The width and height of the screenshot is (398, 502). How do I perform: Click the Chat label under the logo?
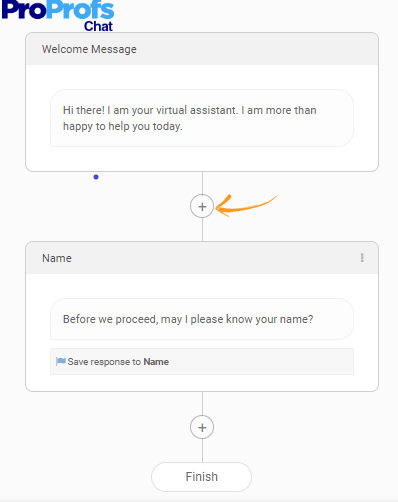[98, 26]
